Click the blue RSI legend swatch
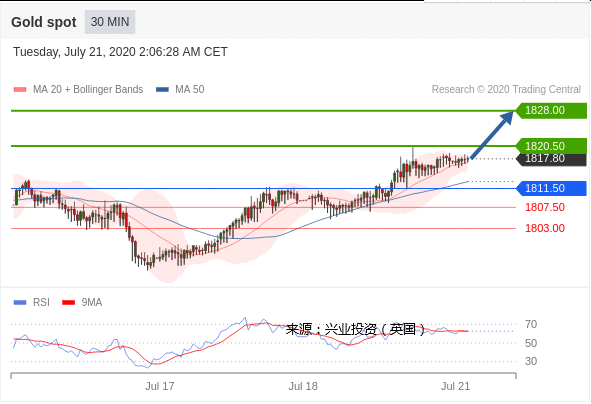591x404 pixels. click(x=20, y=303)
